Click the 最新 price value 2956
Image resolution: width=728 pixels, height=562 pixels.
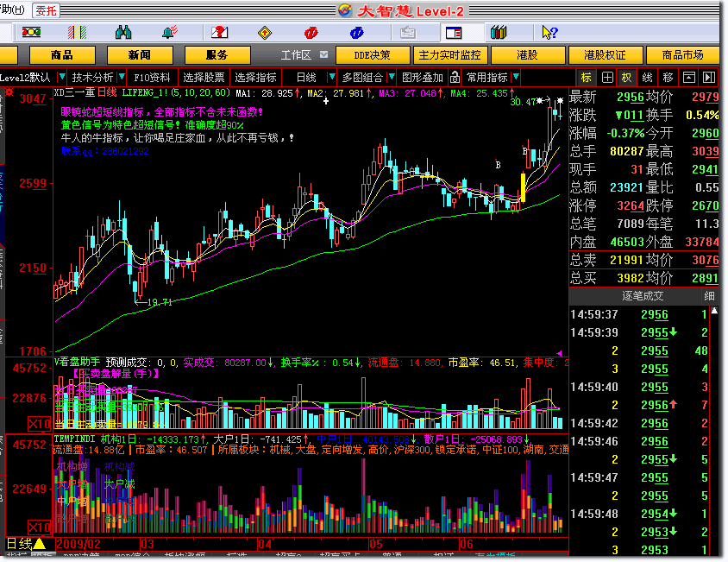[630, 98]
